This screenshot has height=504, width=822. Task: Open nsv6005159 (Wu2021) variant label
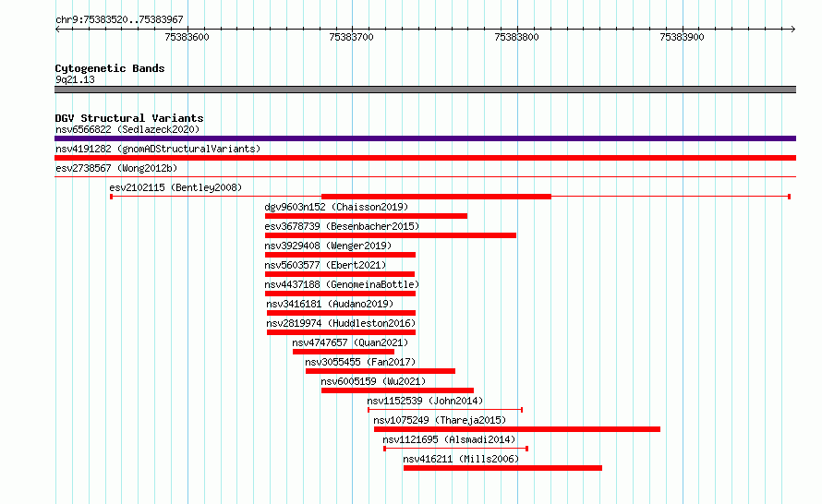(373, 381)
